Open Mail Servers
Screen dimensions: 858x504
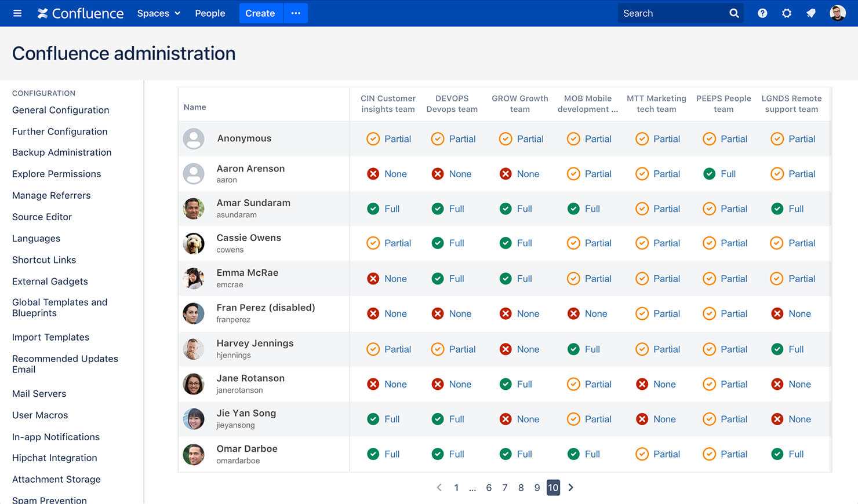(39, 393)
